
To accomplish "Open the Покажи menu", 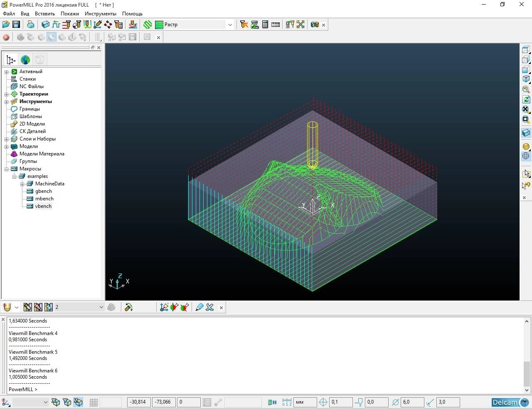I will point(70,14).
